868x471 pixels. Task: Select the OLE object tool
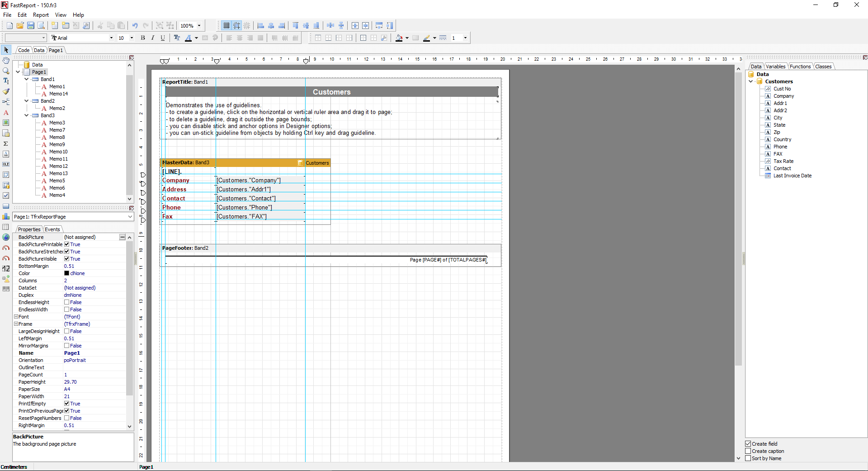coord(6,164)
